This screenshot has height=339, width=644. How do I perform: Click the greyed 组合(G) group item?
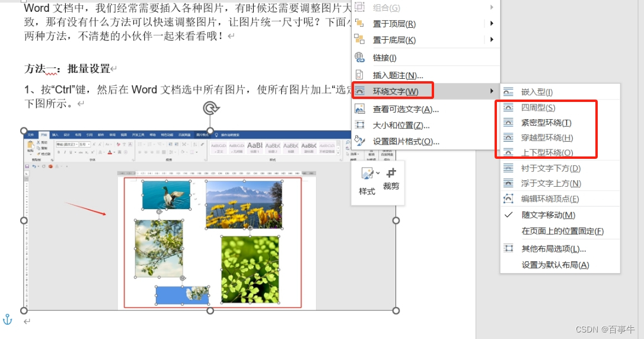(x=426, y=7)
